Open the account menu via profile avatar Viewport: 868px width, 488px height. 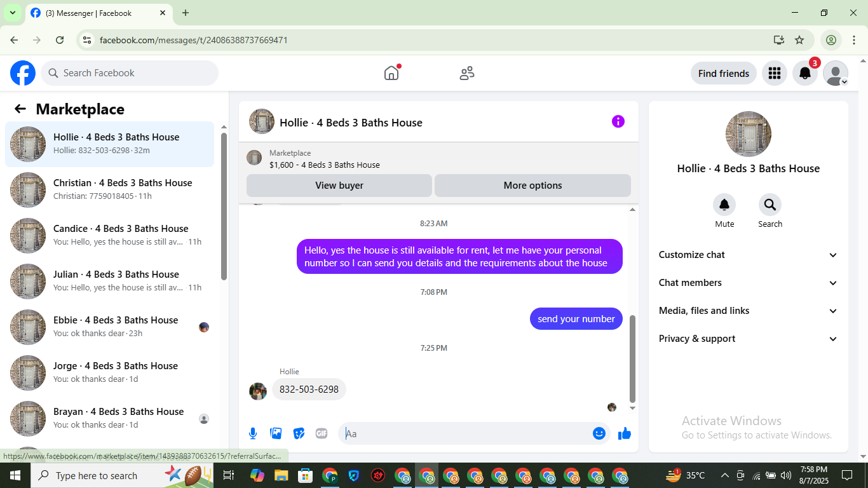(x=836, y=73)
